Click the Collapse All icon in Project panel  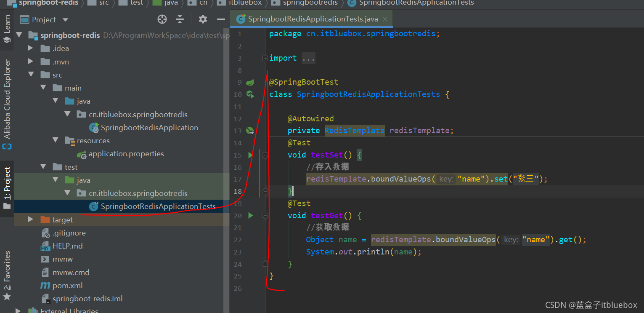tap(180, 19)
